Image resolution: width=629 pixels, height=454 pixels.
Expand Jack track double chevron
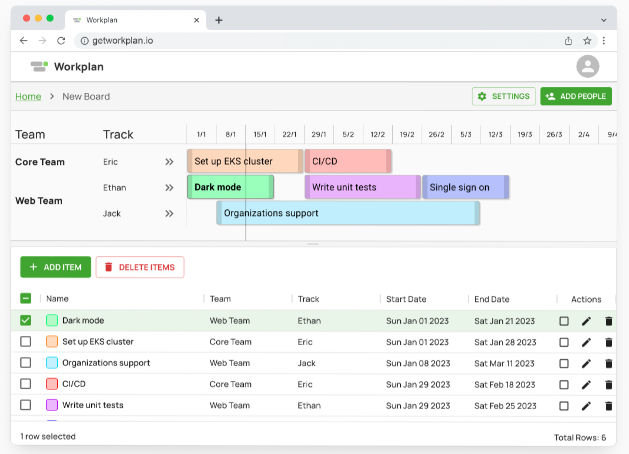coord(169,213)
